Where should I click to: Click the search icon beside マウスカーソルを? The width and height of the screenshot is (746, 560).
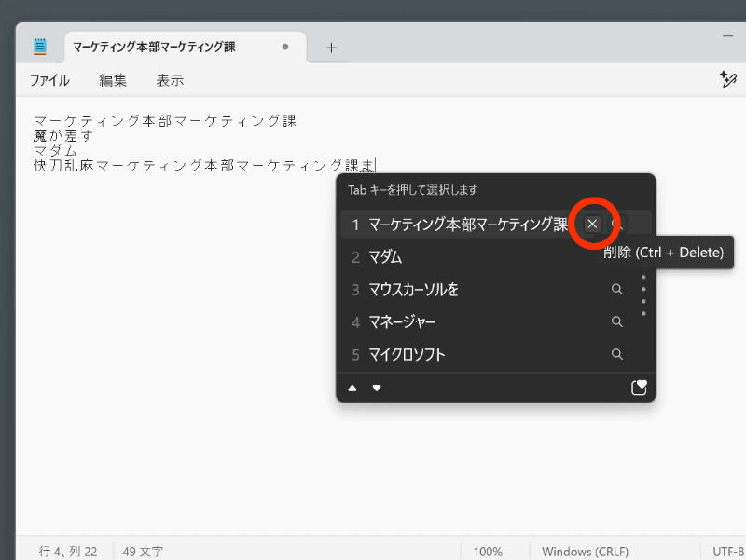click(616, 289)
